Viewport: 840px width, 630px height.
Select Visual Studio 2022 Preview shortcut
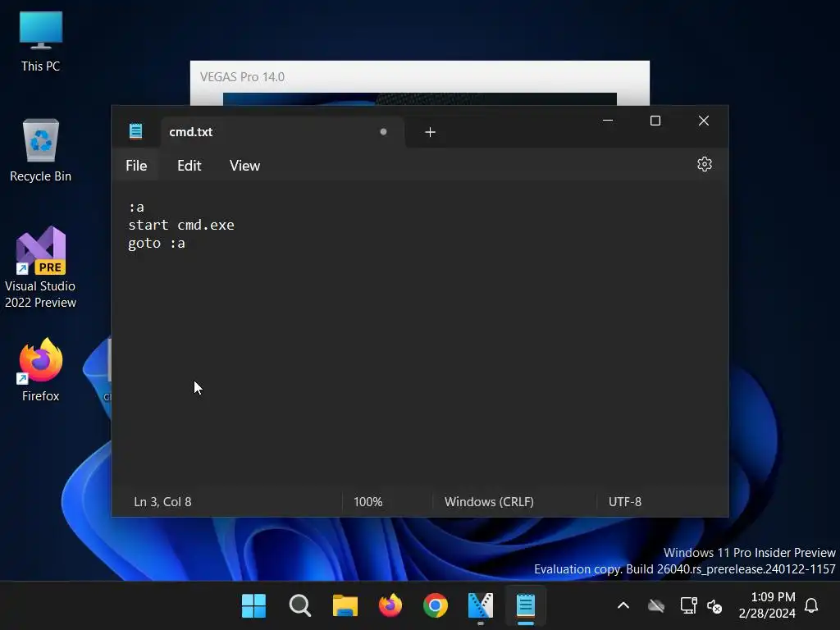click(41, 267)
